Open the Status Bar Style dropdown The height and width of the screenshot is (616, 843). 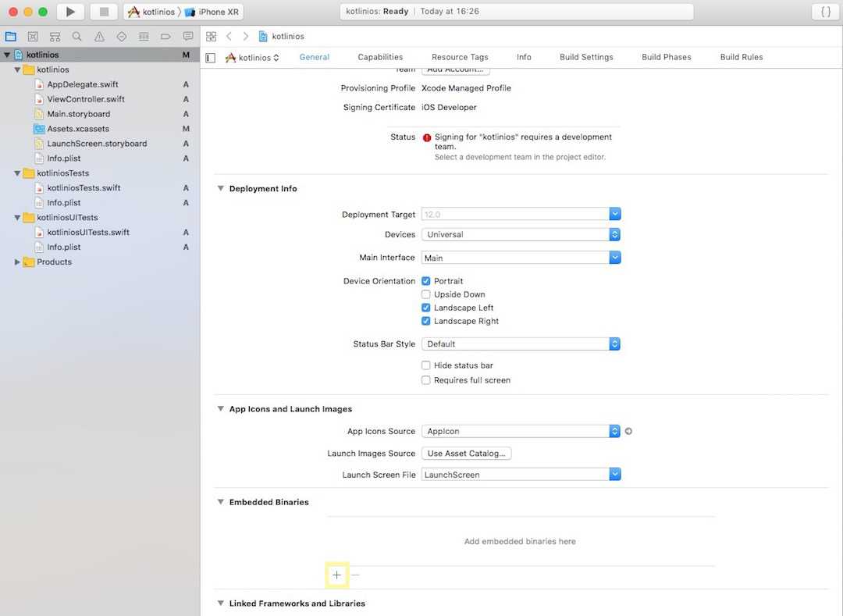point(521,344)
